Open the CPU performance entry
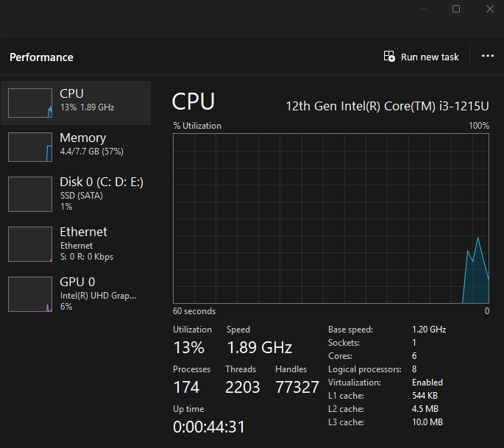This screenshot has width=504, height=448. coord(76,103)
